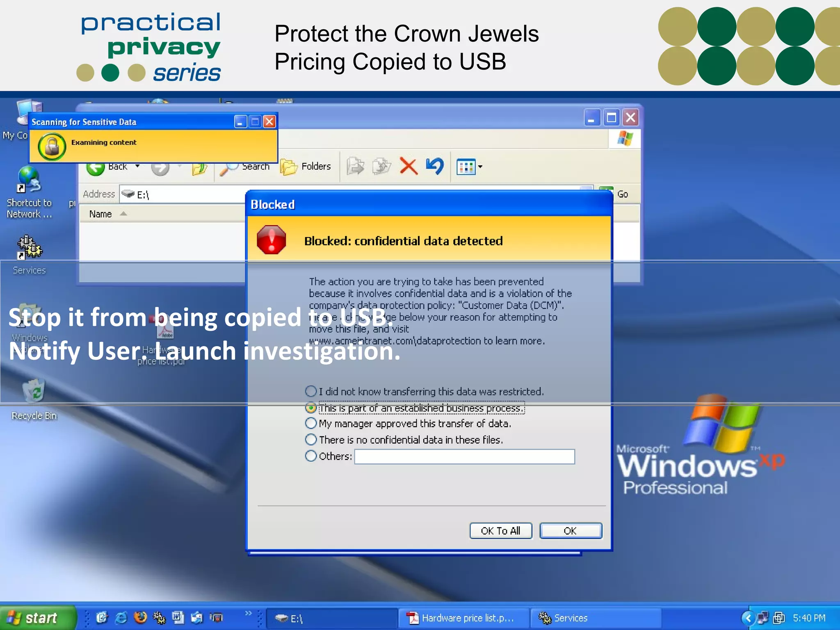Select Hardware price list.pdf on desktop
Viewport: 840px width, 630px height.
click(162, 339)
